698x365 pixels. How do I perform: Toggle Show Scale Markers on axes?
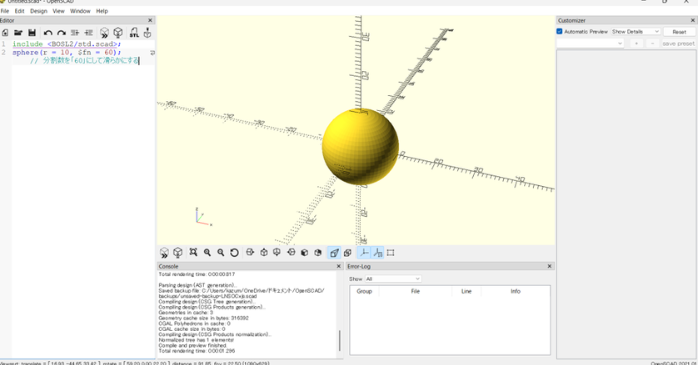click(x=377, y=253)
